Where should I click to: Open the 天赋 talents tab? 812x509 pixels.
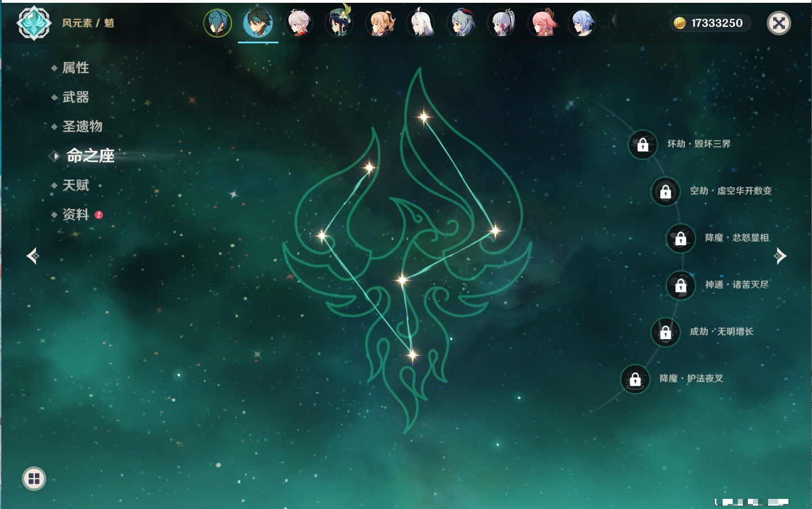tap(75, 185)
